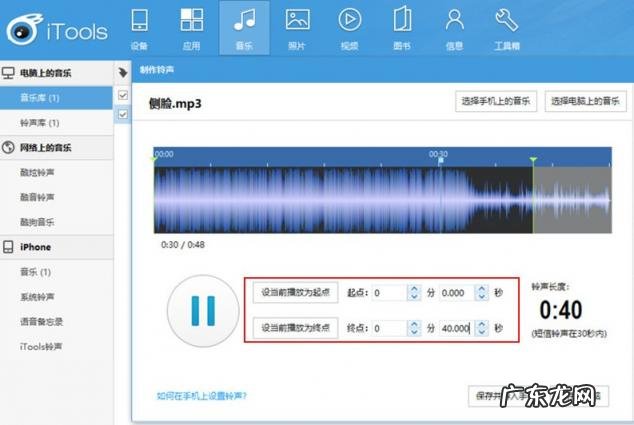Image resolution: width=634 pixels, height=425 pixels.
Task: Open the 工具箱 (Toolbox) wrench icon
Action: (507, 22)
